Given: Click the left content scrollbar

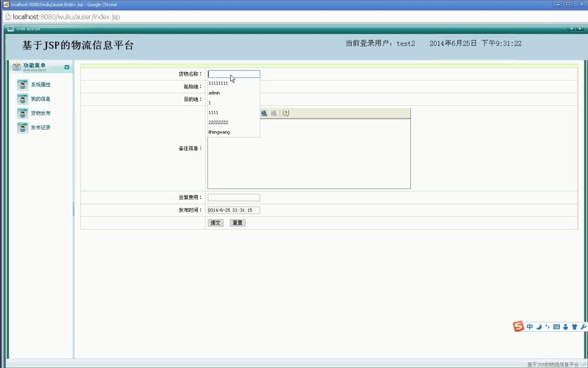Looking at the screenshot, I should click(x=73, y=208).
